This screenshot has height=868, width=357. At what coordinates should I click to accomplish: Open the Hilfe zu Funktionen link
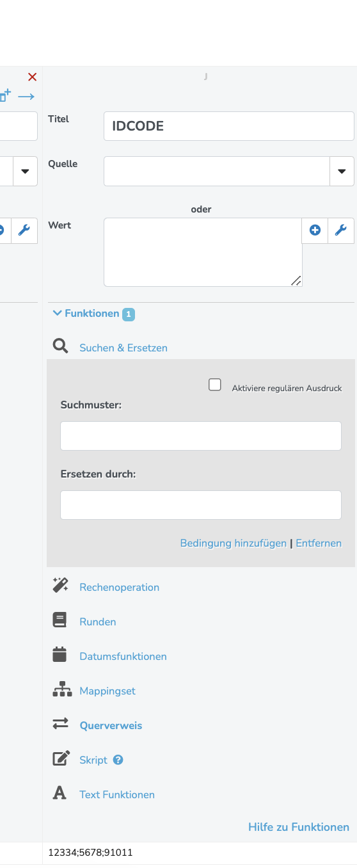coord(299,827)
